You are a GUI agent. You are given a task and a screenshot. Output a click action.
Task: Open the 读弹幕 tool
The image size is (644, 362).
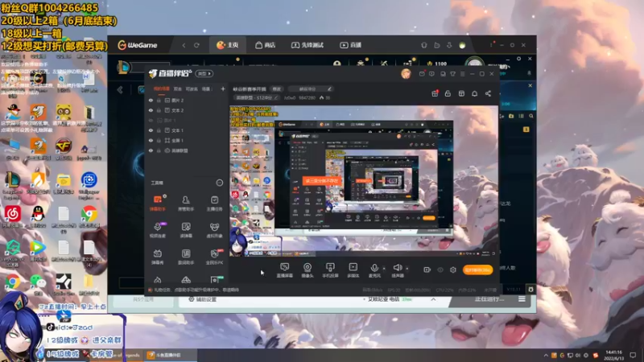[186, 230]
